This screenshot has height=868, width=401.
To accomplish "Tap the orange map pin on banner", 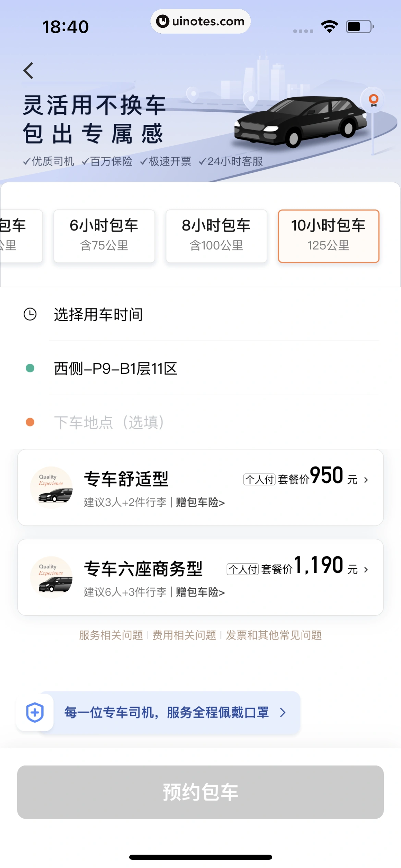I will pos(373,100).
